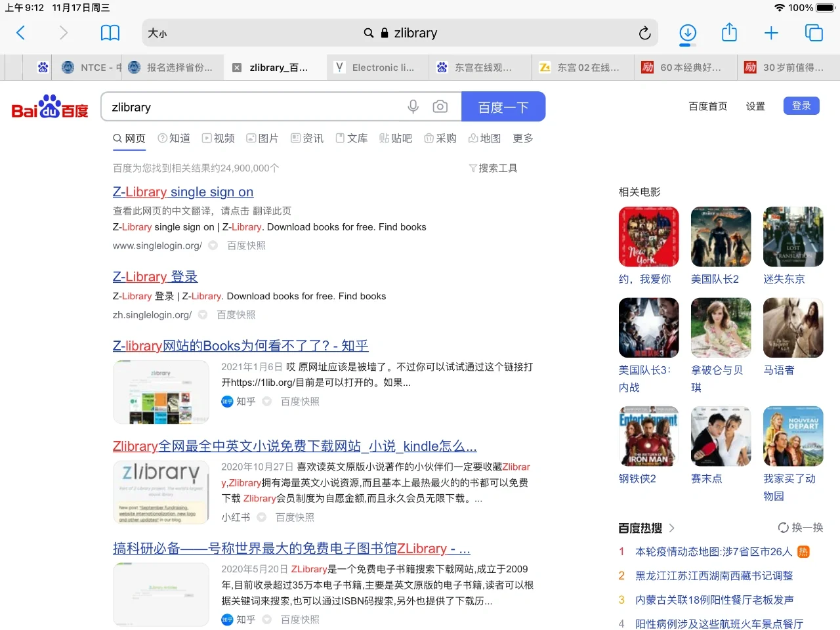Switch to the 30岁前值得 tab
This screenshot has width=840, height=630.
(788, 68)
